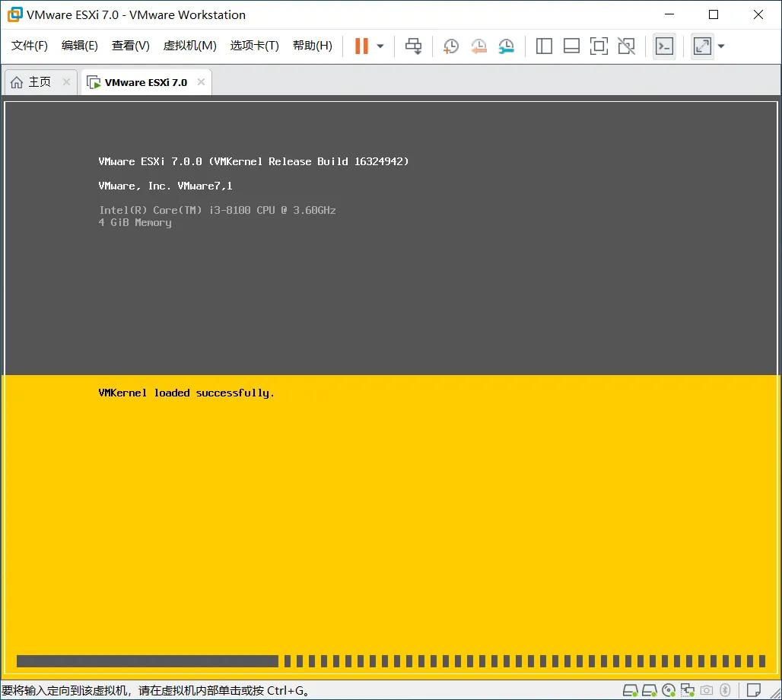The height and width of the screenshot is (700, 782).
Task: Open the 帮助(H) menu item
Action: pyautogui.click(x=312, y=45)
